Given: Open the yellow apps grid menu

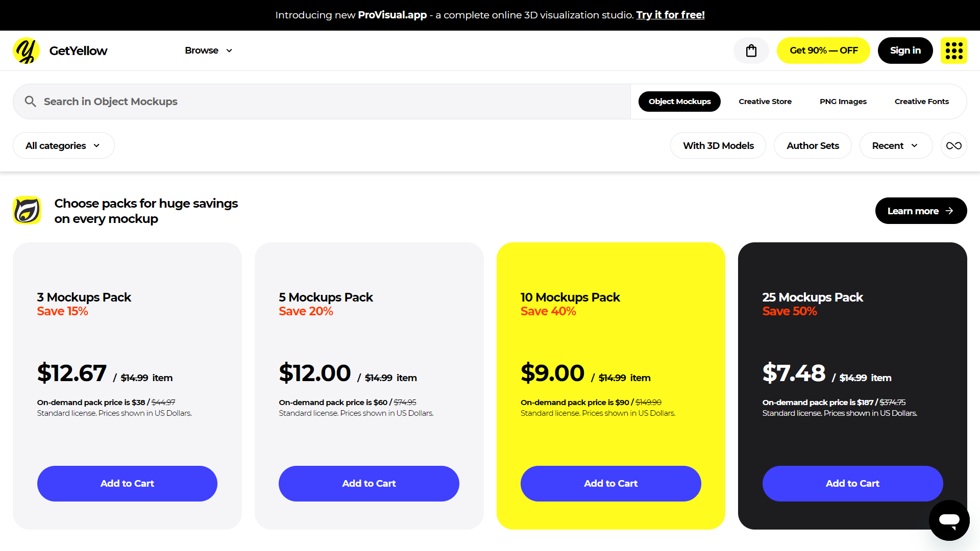Looking at the screenshot, I should pyautogui.click(x=953, y=51).
